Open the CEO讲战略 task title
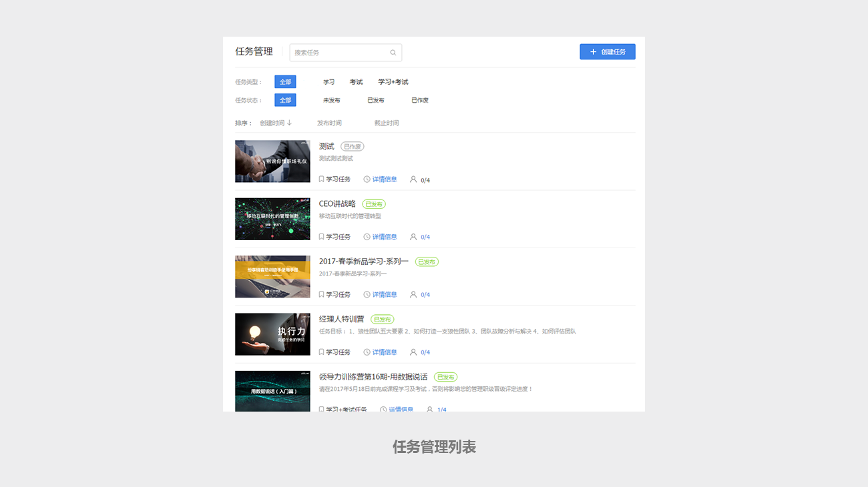Screen dimensions: 868x487 coord(337,203)
